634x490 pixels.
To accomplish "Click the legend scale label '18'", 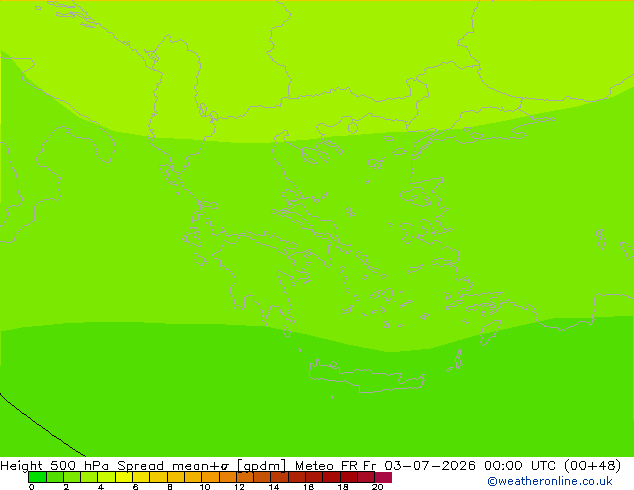I will pos(343,487).
